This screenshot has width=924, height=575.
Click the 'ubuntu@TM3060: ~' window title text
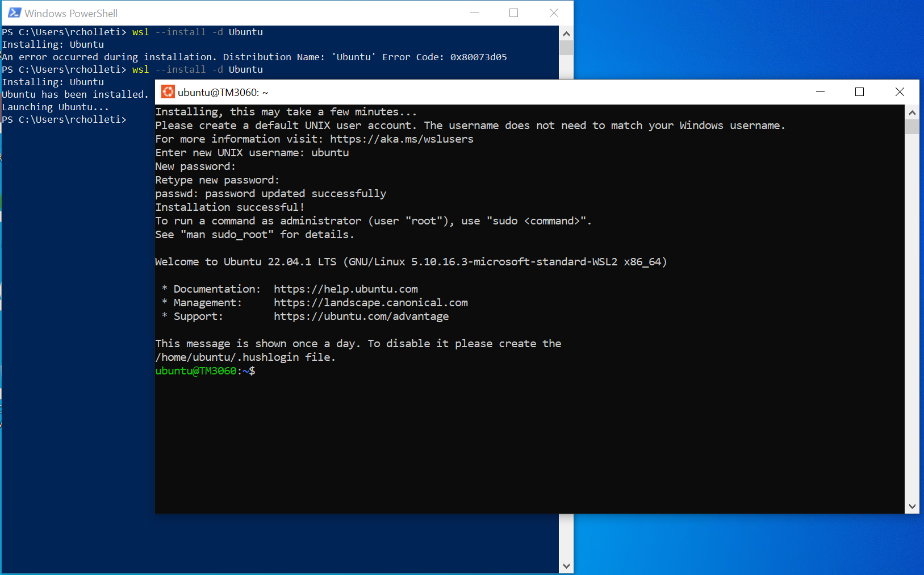point(223,93)
